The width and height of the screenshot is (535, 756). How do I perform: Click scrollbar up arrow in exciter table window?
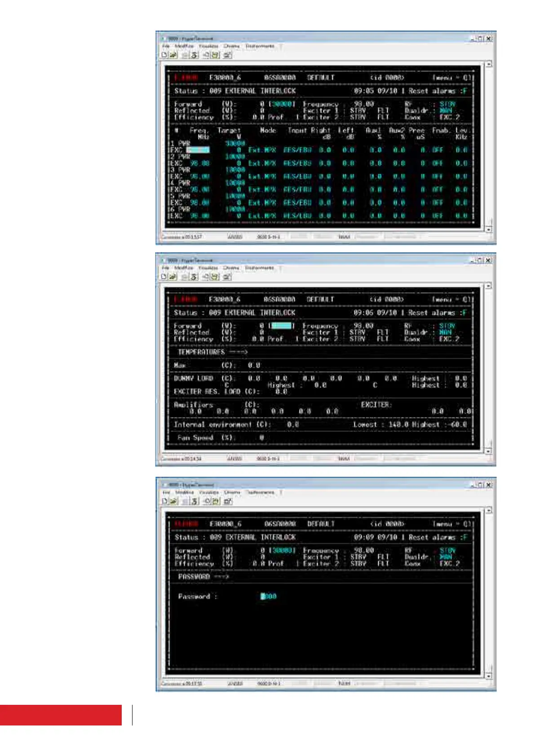click(x=489, y=64)
